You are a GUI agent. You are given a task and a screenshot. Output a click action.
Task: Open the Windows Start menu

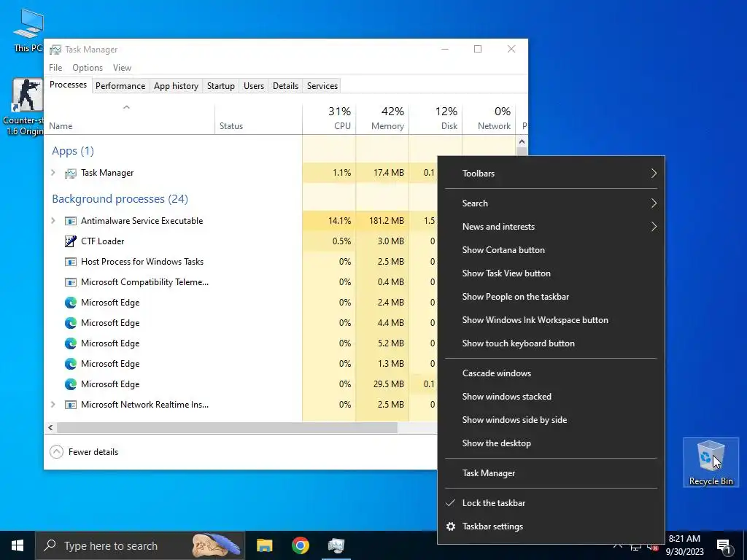pos(18,545)
